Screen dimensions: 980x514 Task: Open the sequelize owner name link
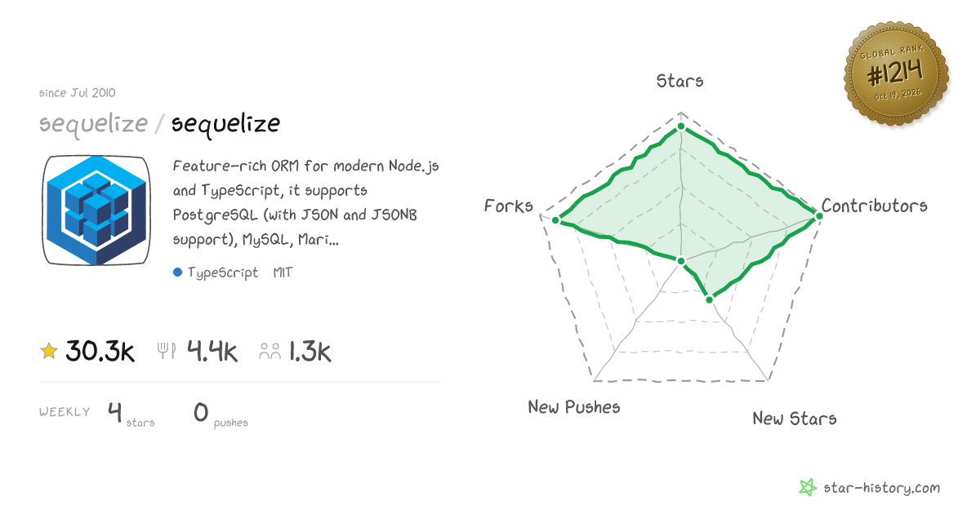pyautogui.click(x=94, y=124)
